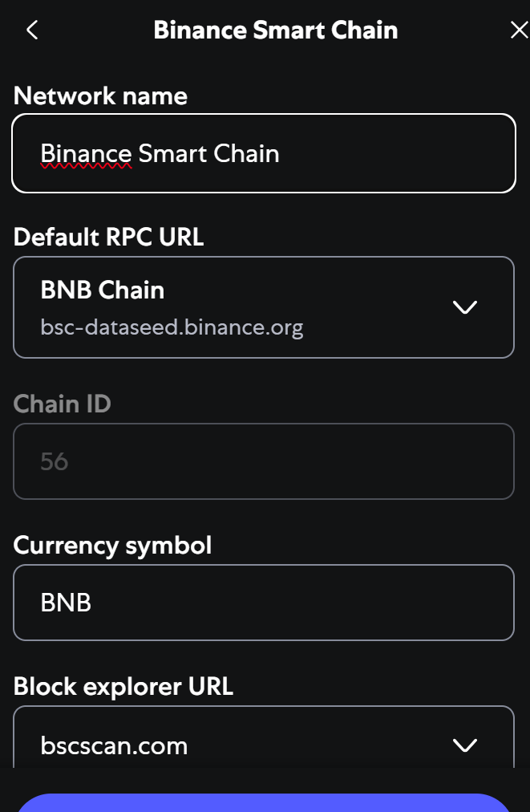
Task: Click the Block explorer URL label
Action: coord(123,687)
